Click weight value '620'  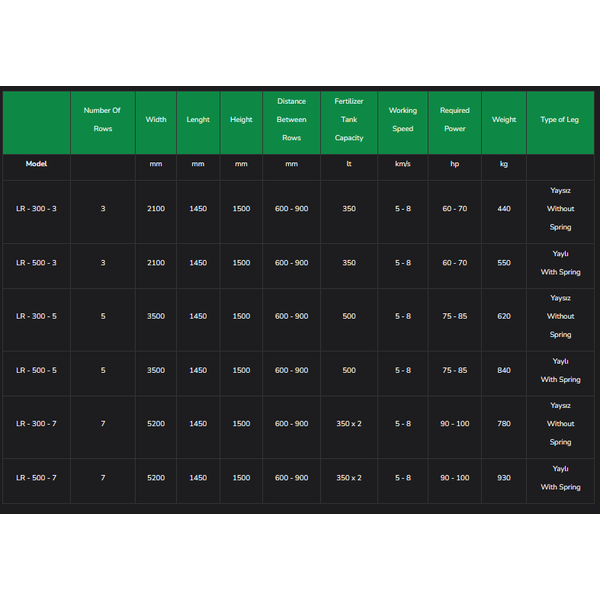[504, 316]
